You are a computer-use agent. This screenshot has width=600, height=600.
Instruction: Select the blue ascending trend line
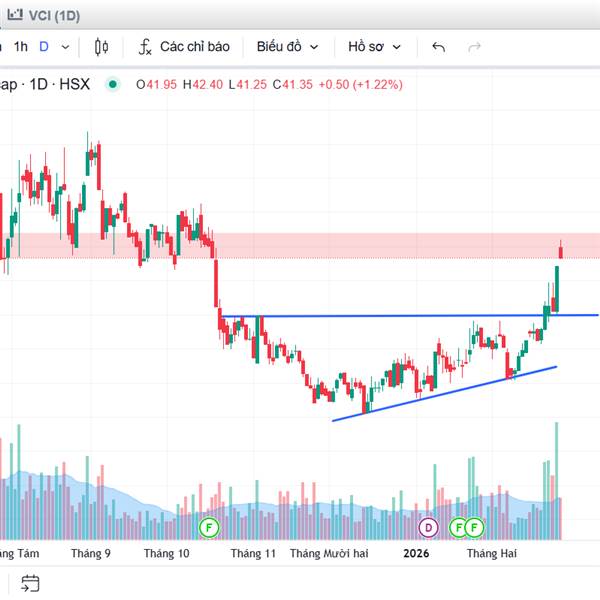coord(444,394)
